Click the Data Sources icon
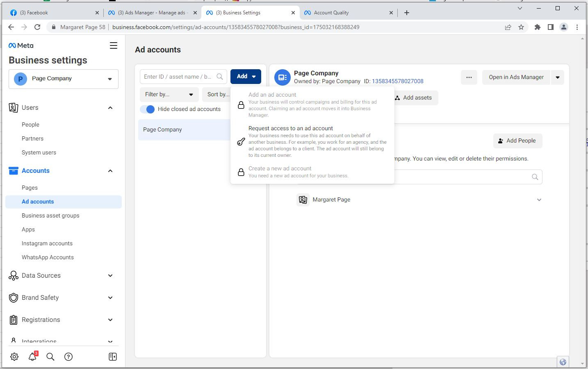Screen dimensions: 588x369 coord(13,276)
